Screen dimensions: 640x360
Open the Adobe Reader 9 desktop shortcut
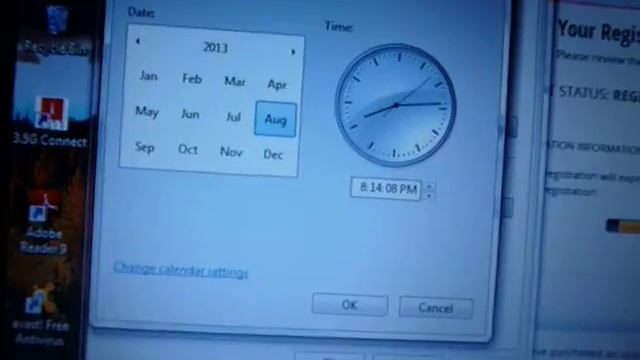(x=44, y=224)
